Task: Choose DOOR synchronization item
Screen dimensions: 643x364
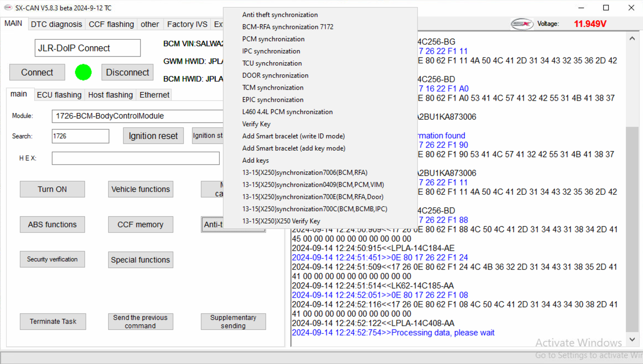Action: click(x=275, y=75)
